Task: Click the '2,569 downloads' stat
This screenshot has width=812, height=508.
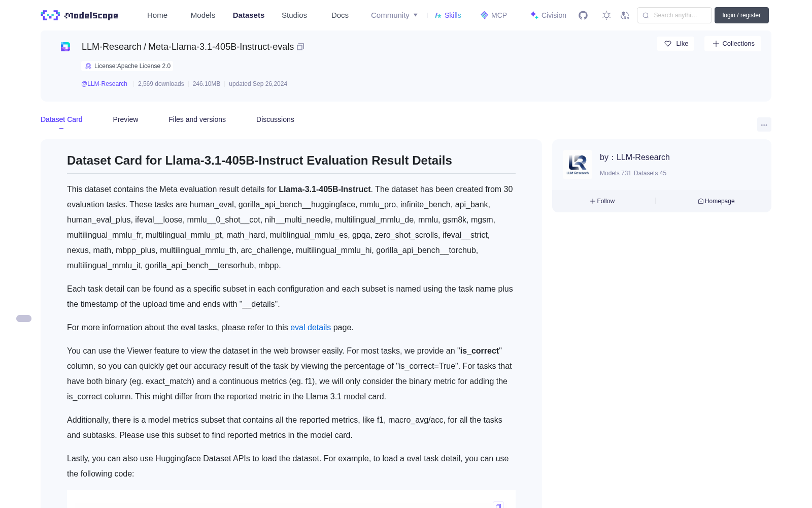Action: (161, 84)
